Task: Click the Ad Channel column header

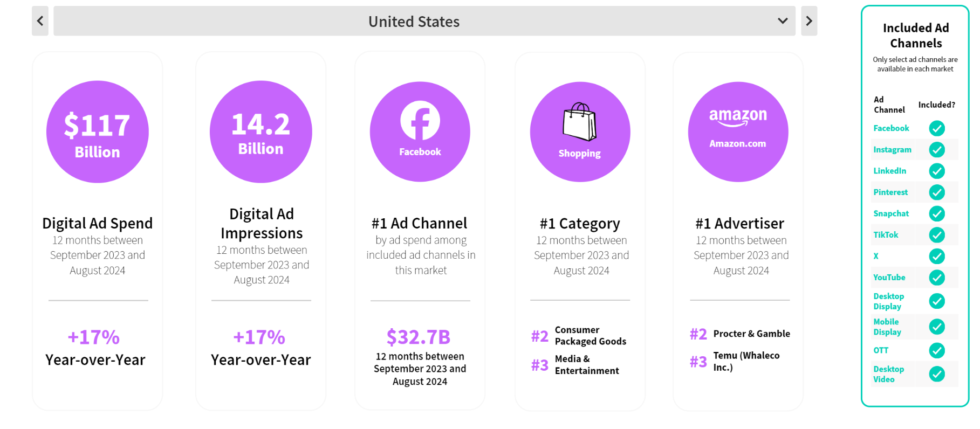Action: tap(889, 105)
